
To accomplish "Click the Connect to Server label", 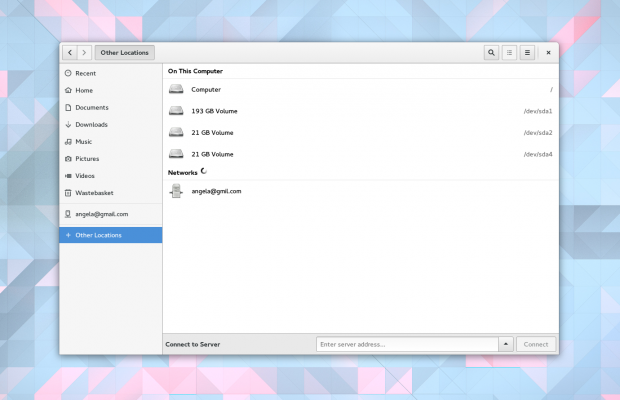I will point(193,344).
